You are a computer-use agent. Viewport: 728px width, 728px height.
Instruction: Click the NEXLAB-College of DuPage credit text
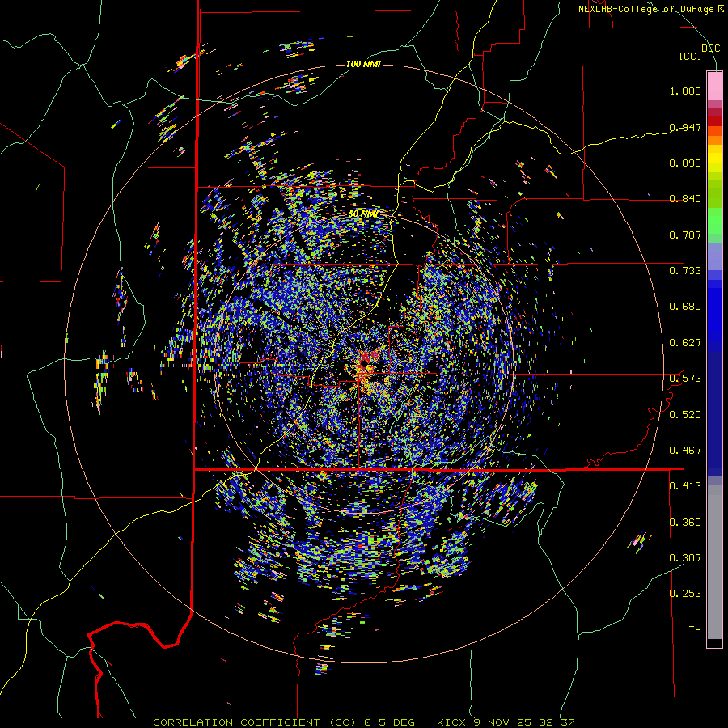coord(650,9)
